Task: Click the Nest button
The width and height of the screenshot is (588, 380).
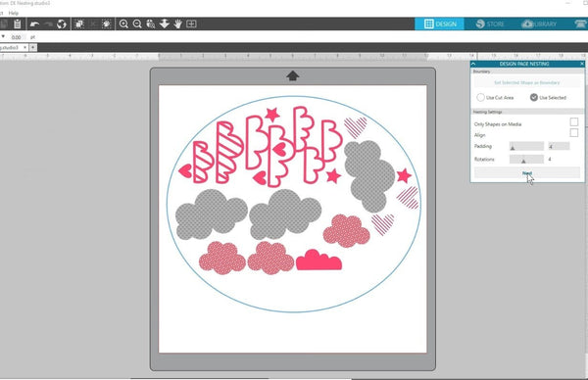Action: (527, 172)
